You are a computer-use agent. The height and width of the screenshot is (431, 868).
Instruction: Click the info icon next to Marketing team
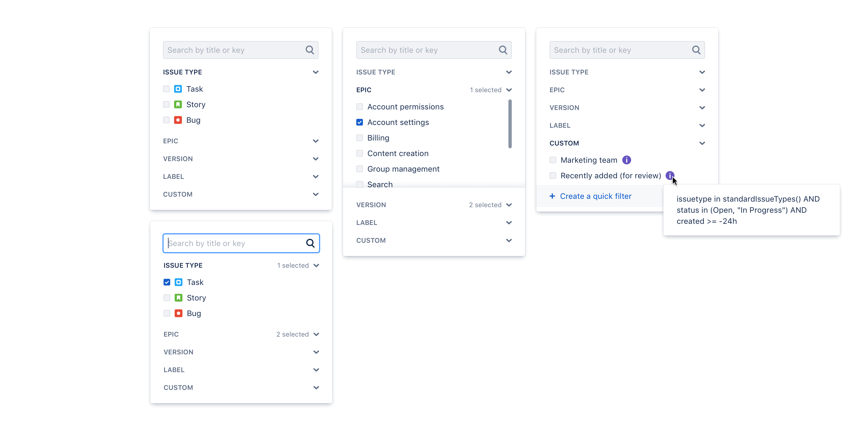[x=626, y=160]
